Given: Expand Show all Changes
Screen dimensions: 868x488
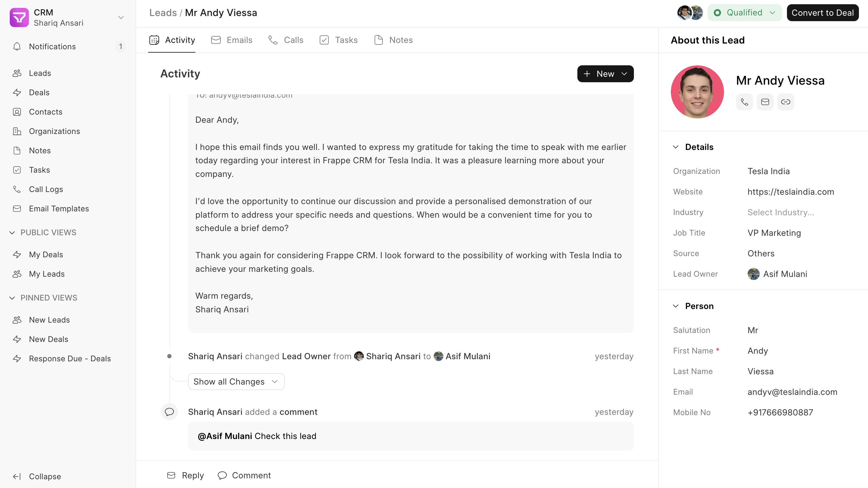Looking at the screenshot, I should 236,382.
